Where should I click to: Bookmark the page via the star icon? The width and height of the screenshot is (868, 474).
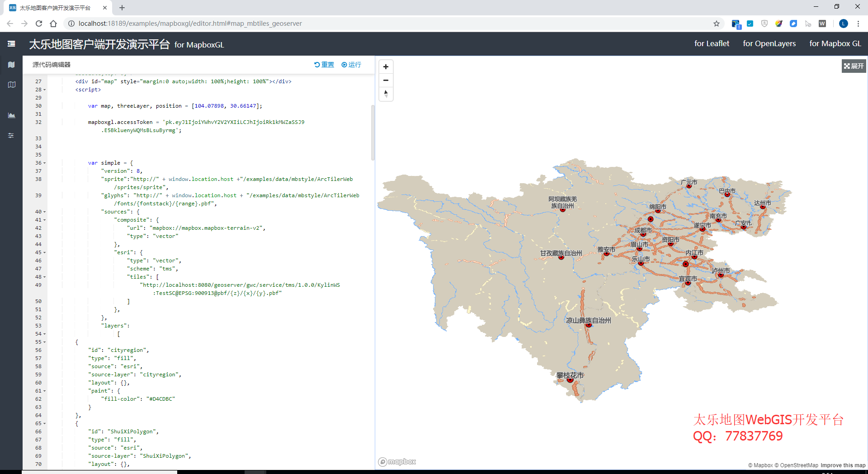(x=717, y=24)
